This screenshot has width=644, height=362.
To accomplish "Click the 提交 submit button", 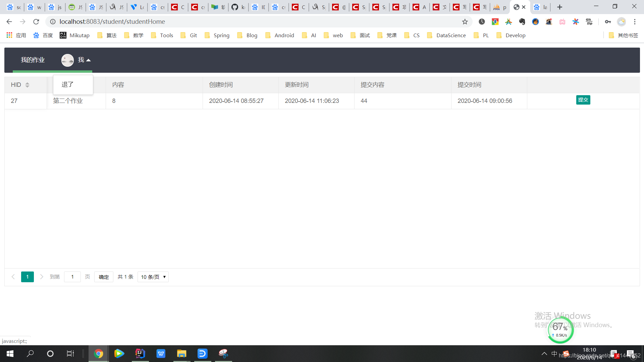I will pos(583,100).
